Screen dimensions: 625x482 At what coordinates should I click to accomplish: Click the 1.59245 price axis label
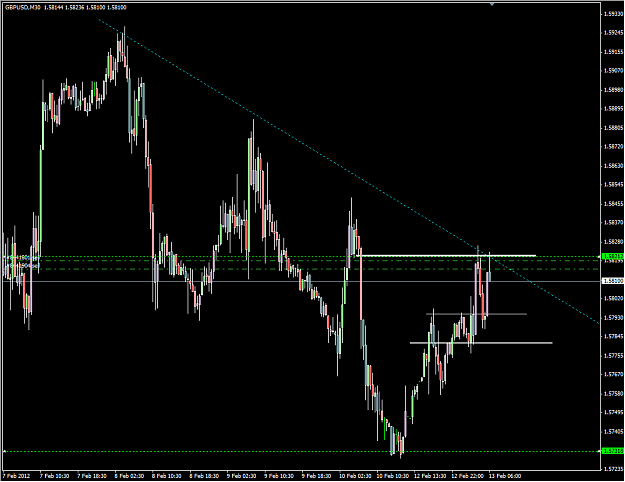613,33
